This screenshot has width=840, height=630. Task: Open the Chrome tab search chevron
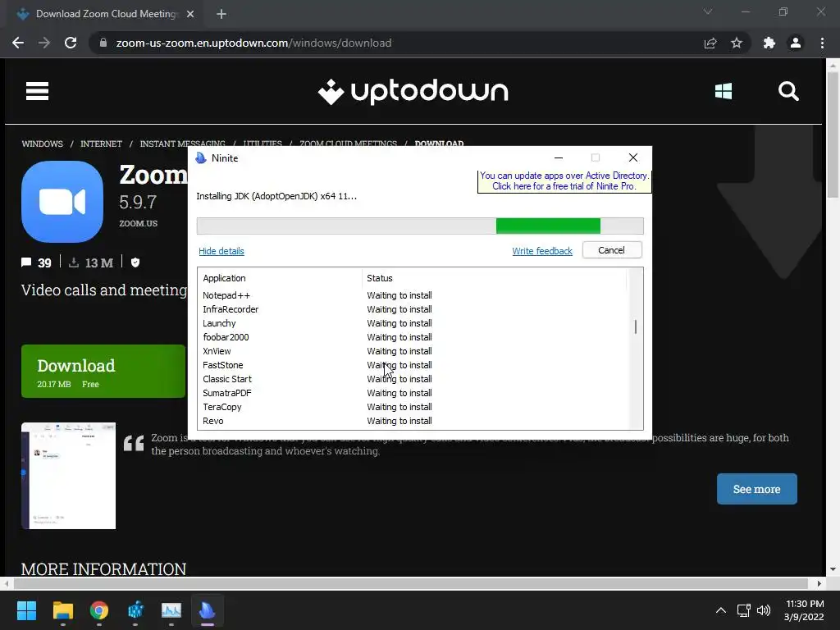[x=708, y=11]
